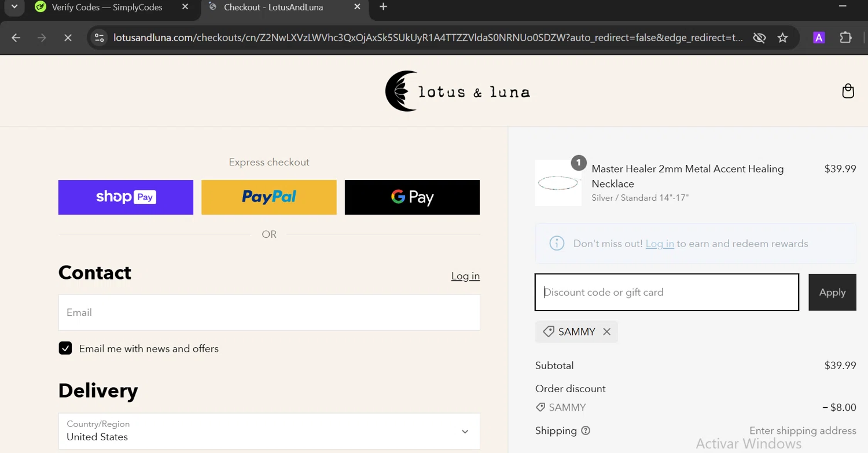
Task: Remove the SAMMY discount code
Action: [x=606, y=332]
